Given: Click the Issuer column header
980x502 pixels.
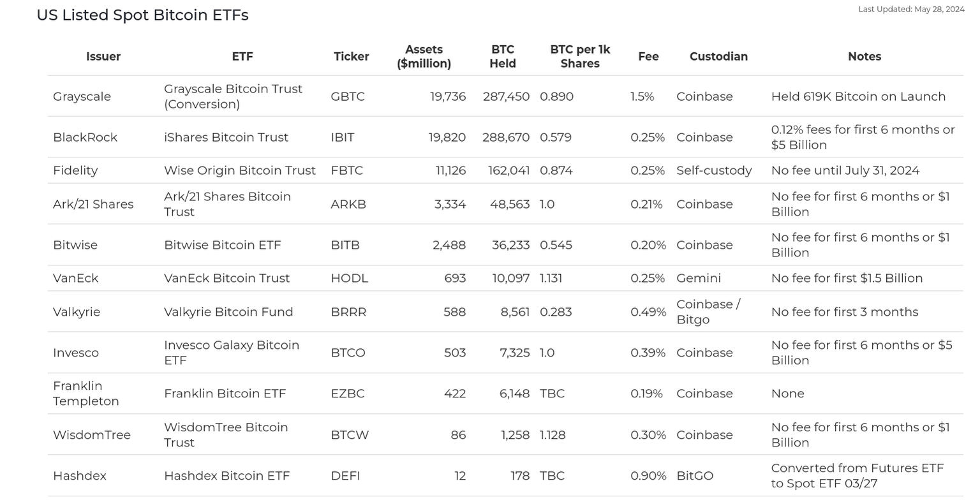Looking at the screenshot, I should [103, 56].
